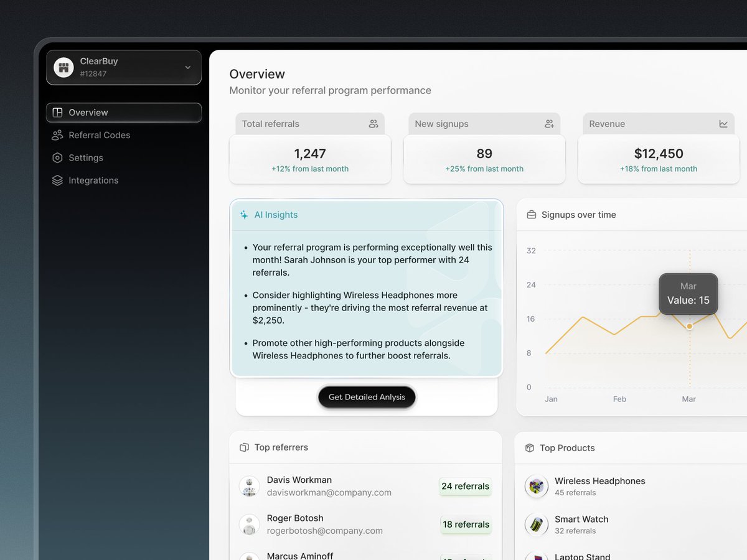Click the Get Detailed Anlysis button

pyautogui.click(x=367, y=397)
